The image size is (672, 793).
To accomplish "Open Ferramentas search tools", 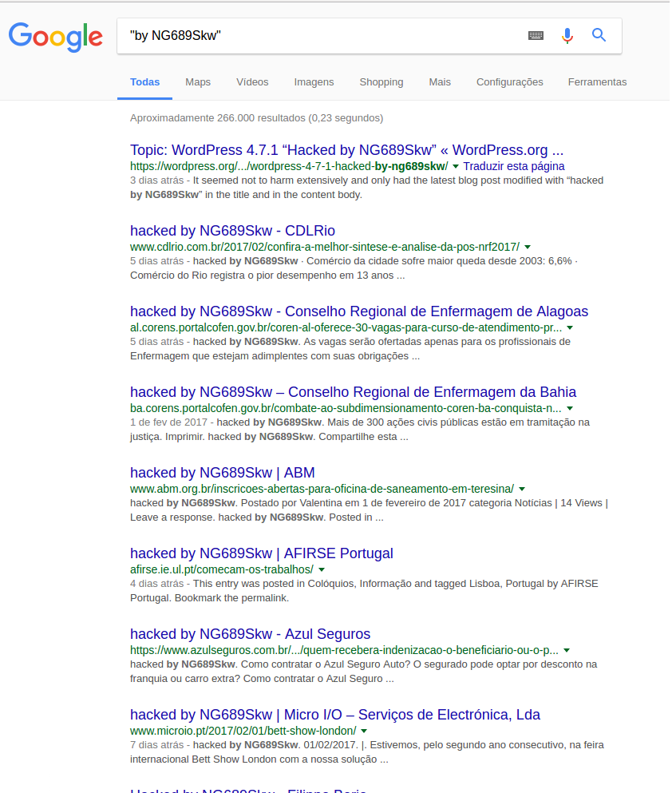I will (x=597, y=82).
